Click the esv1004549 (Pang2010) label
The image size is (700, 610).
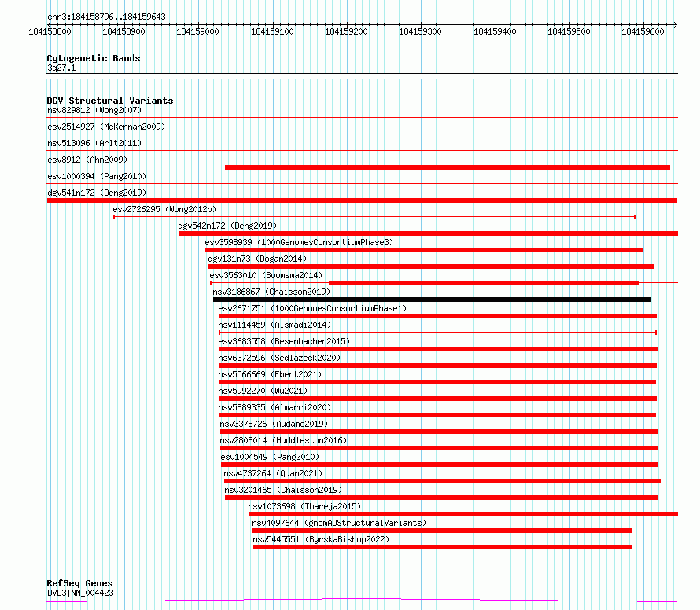click(x=270, y=457)
